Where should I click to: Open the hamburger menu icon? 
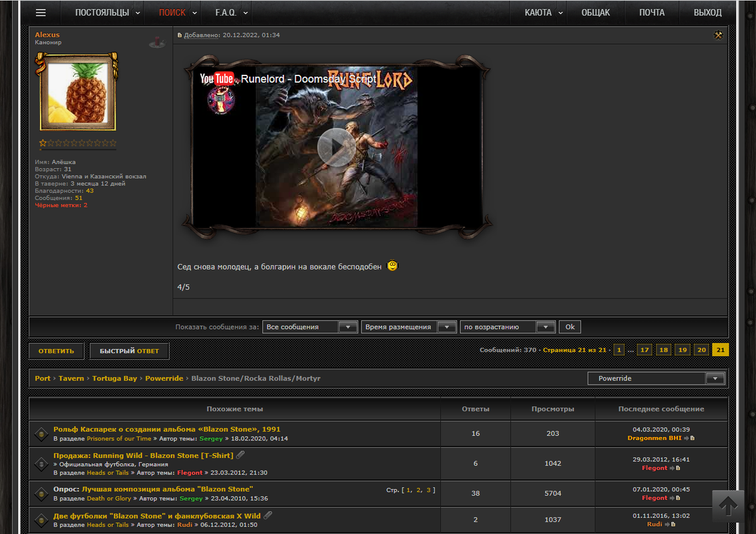41,13
